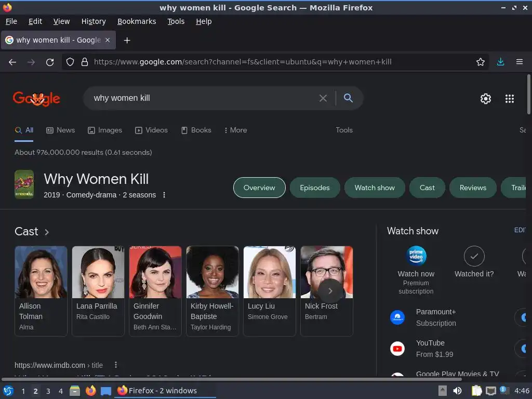Switch to the Videos results tab
The height and width of the screenshot is (399, 532).
151,130
